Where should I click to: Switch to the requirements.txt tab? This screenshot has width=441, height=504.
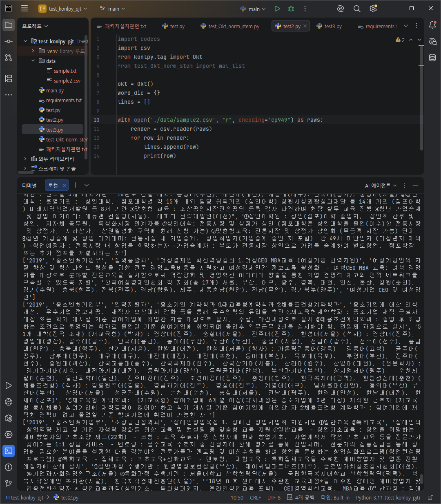377,26
